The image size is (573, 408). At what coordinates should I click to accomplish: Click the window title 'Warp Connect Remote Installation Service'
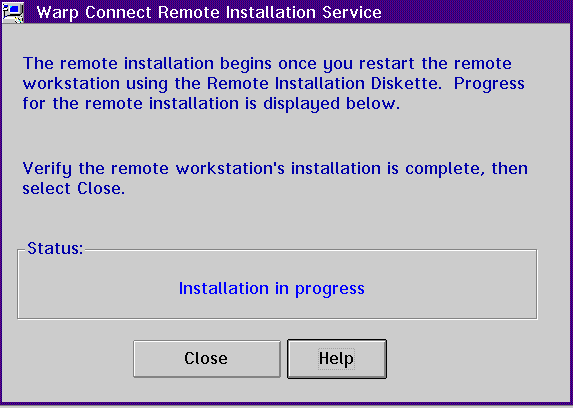(209, 12)
